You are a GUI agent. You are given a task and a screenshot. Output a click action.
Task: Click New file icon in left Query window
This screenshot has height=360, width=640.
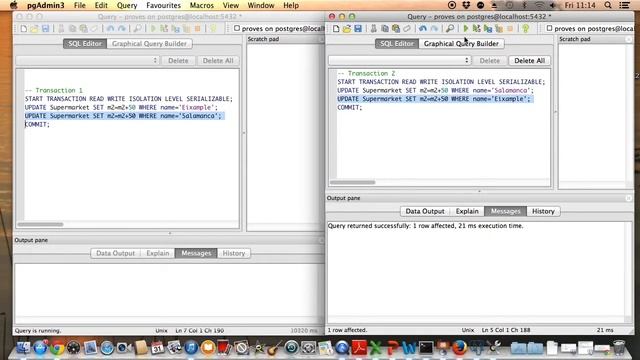tap(24, 29)
